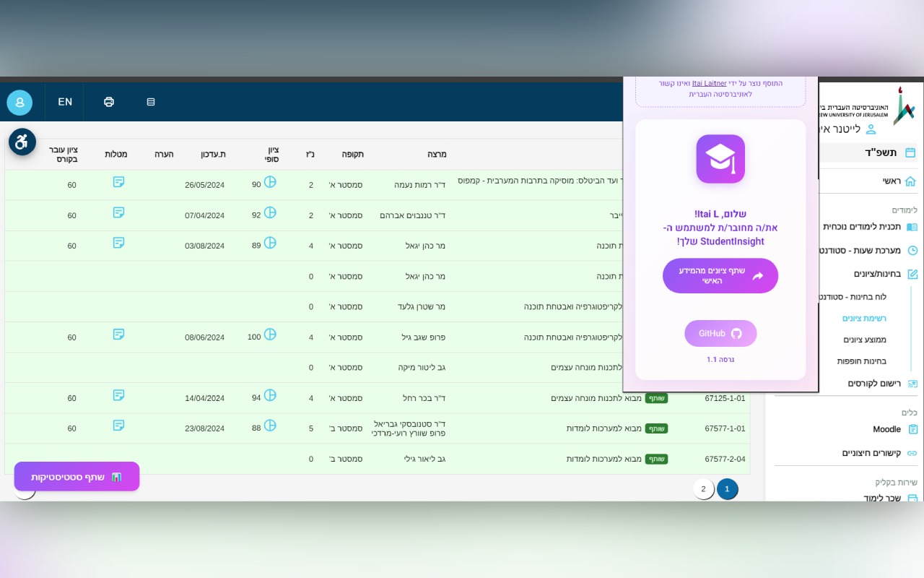Open the user profile avatar icon

click(x=19, y=103)
